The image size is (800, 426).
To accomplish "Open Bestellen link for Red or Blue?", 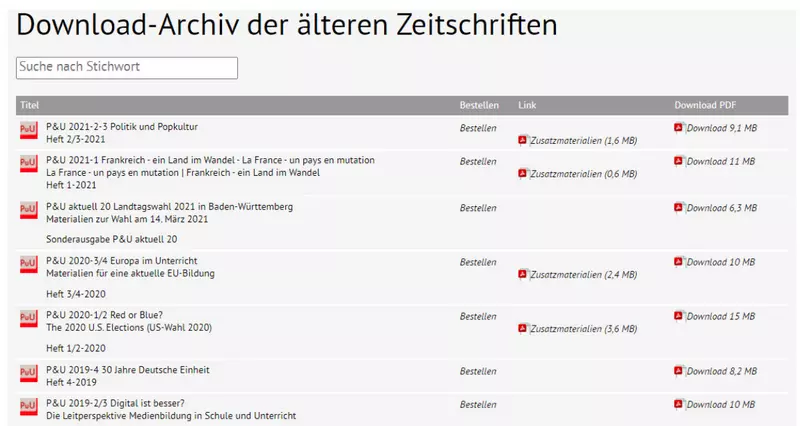I will pyautogui.click(x=478, y=316).
